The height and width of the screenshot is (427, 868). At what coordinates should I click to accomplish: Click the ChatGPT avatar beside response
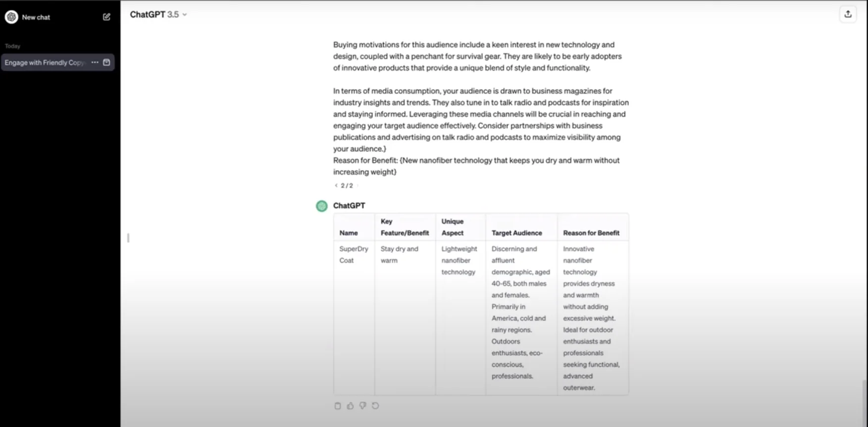point(322,206)
